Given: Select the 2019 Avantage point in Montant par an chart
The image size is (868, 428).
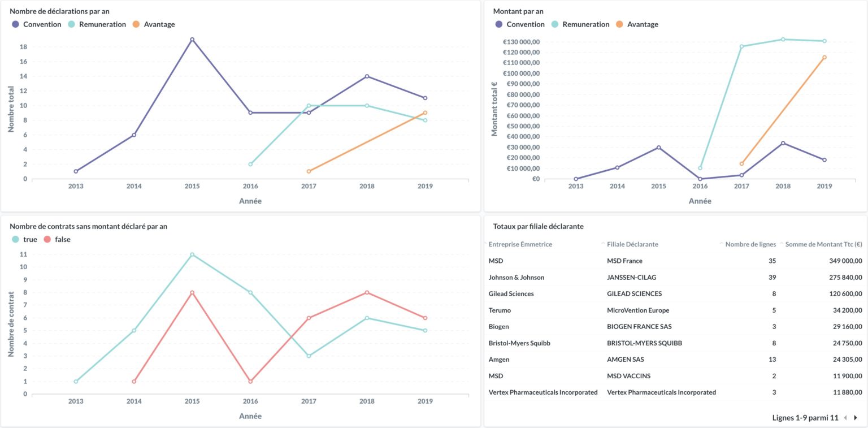Looking at the screenshot, I should pos(824,57).
